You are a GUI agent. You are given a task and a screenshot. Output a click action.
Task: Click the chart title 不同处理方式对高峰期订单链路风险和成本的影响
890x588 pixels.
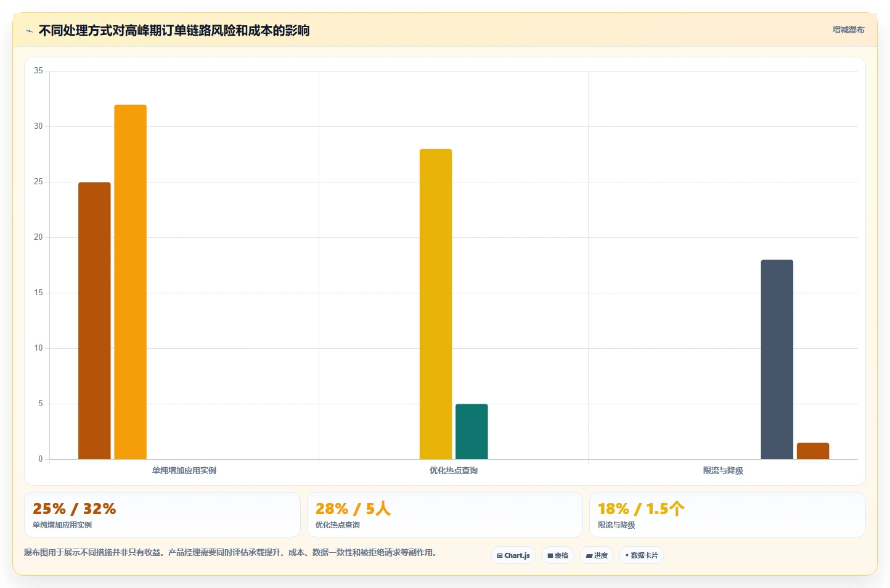[x=174, y=30]
